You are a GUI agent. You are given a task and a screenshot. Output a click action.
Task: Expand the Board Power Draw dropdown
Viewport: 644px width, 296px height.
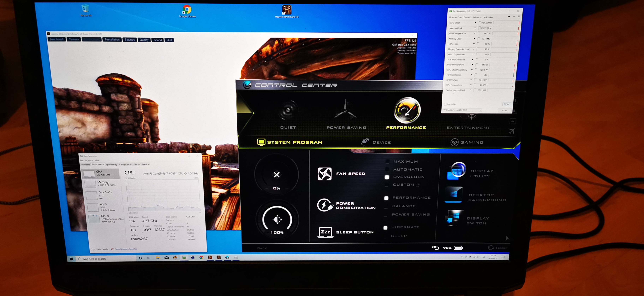(x=472, y=65)
